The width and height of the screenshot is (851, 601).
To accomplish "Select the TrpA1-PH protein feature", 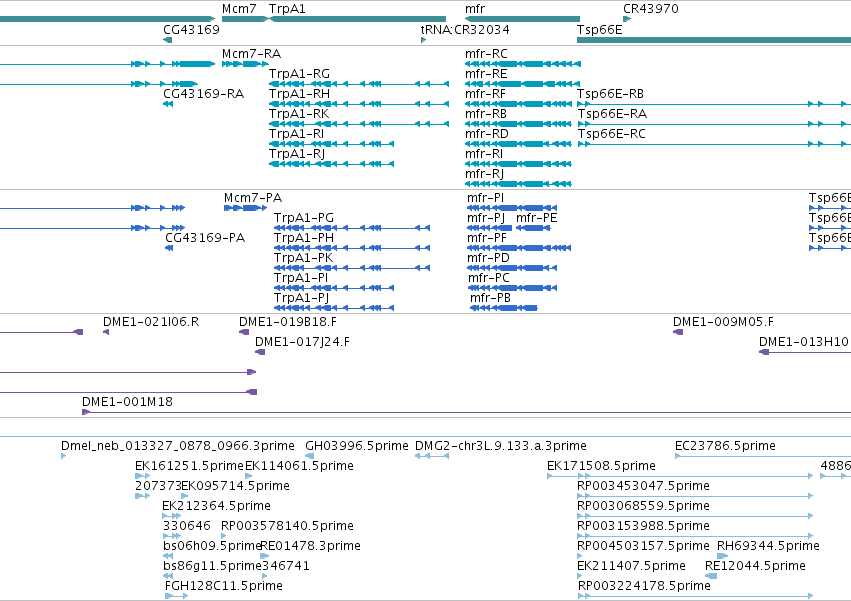I will [352, 248].
